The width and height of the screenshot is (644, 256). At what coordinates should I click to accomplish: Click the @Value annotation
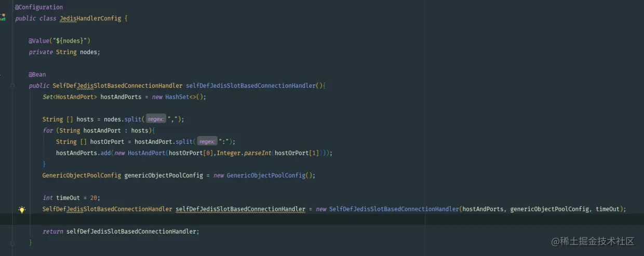click(38, 41)
